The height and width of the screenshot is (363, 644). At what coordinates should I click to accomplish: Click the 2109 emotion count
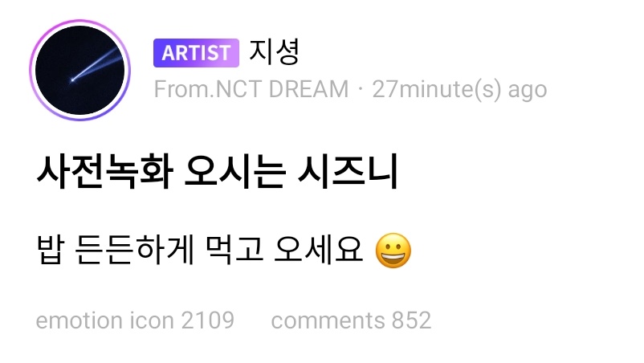[x=208, y=320]
